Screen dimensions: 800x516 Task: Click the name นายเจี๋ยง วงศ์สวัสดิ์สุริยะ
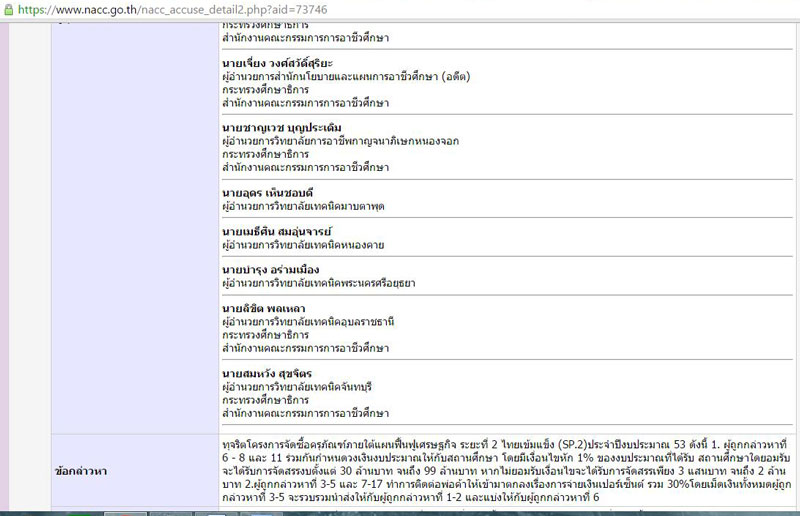[x=285, y=63]
